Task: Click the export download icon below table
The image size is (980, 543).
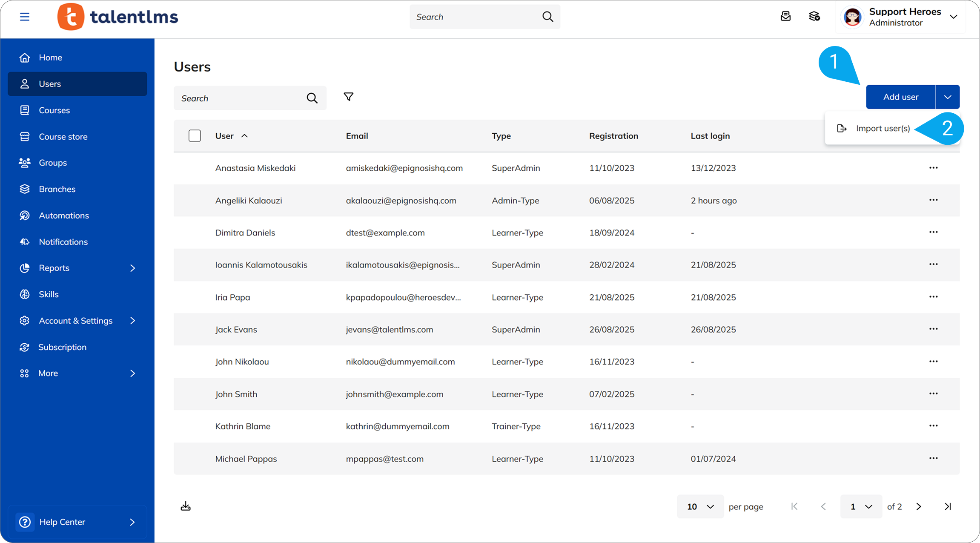Action: tap(186, 506)
